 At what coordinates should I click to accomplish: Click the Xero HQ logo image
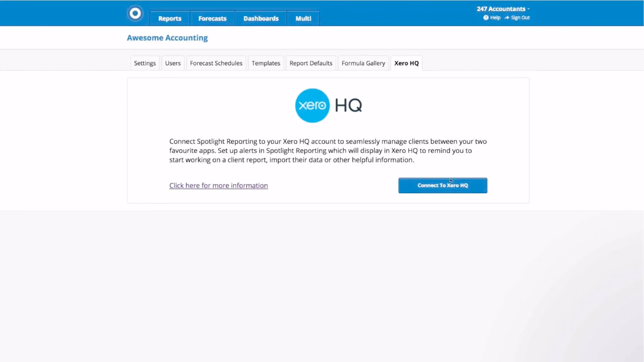pyautogui.click(x=329, y=105)
